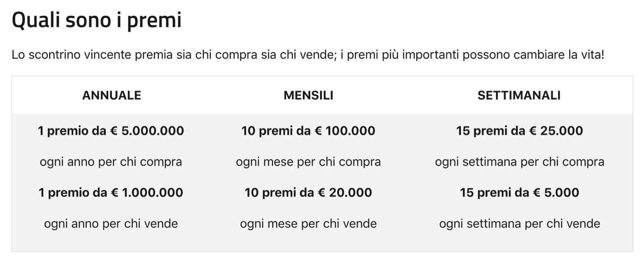Click the "ogni mese per chi vende" text
This screenshot has width=644, height=265.
click(x=308, y=224)
